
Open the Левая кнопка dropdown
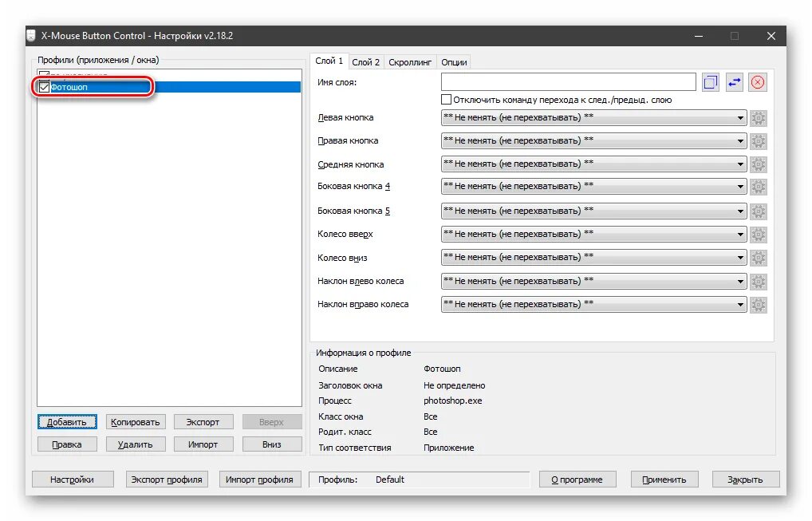593,117
